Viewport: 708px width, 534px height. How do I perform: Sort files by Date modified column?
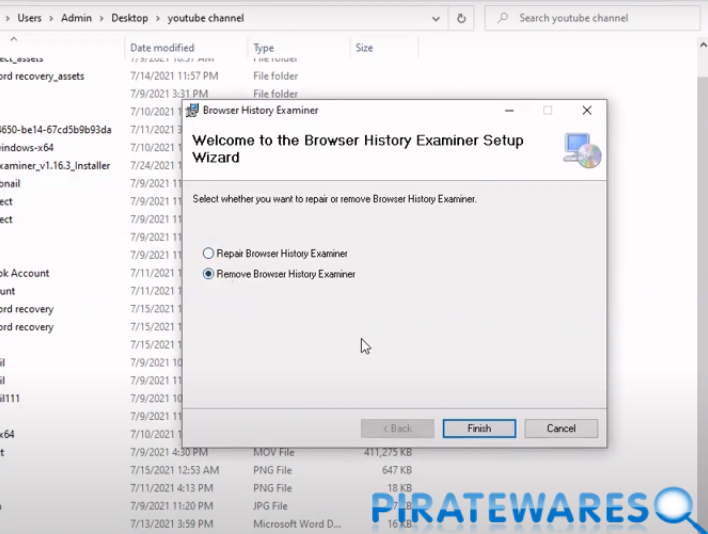point(162,48)
